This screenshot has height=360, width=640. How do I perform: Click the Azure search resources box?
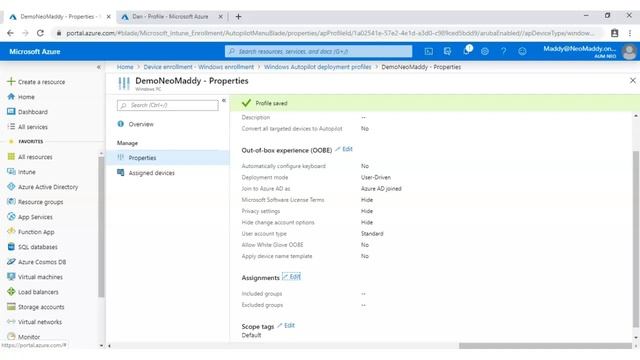pyautogui.click(x=318, y=51)
